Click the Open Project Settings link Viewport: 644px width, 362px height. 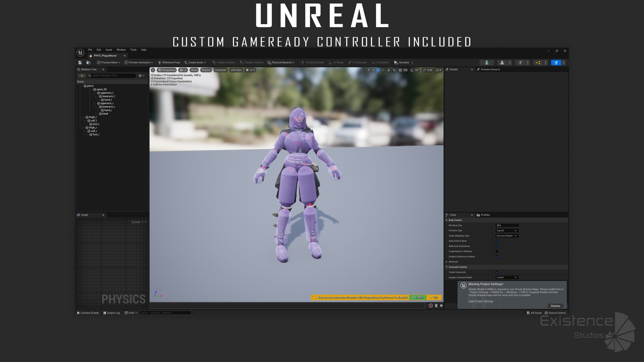[481, 301]
